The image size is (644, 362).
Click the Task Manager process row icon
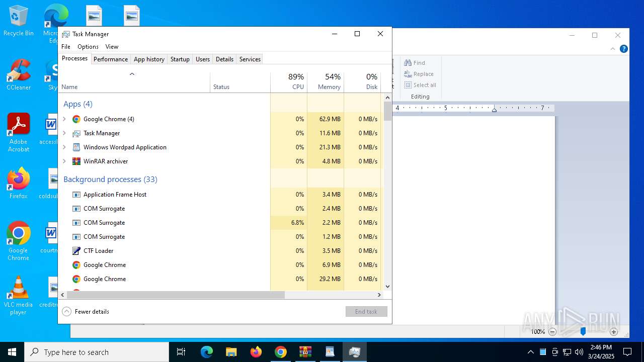click(x=76, y=133)
